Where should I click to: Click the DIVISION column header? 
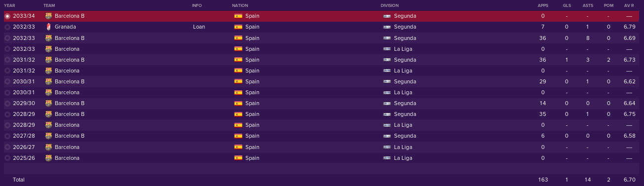(390, 5)
